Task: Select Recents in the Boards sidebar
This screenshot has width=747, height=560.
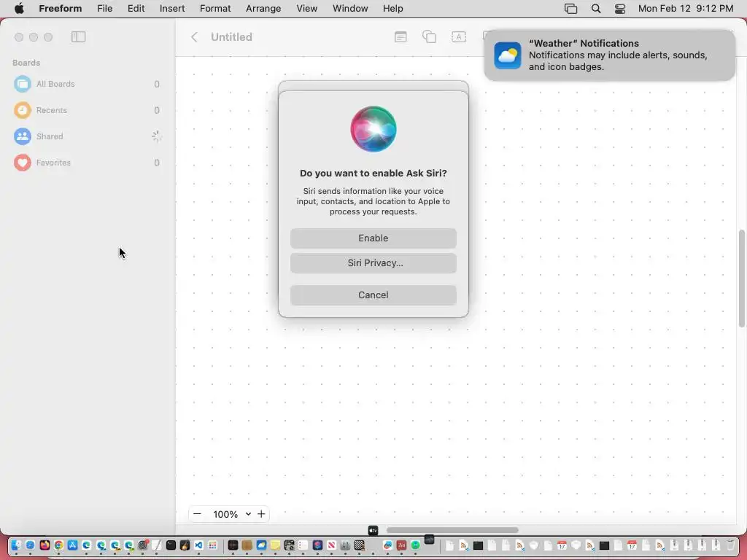Action: (x=88, y=110)
